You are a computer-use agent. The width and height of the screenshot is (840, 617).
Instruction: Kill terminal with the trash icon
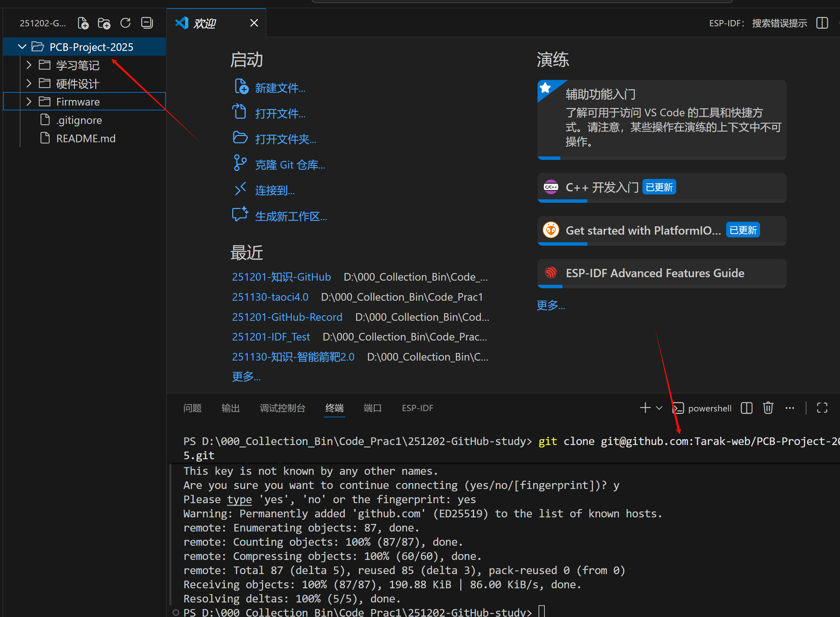click(x=768, y=408)
